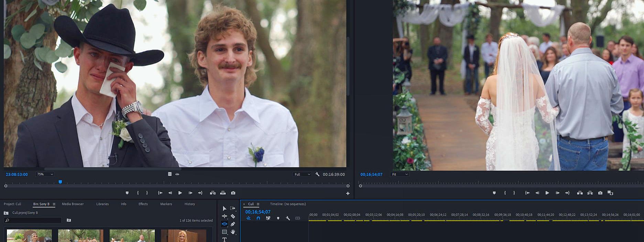
Task: Click the bin search input field
Action: point(34,220)
